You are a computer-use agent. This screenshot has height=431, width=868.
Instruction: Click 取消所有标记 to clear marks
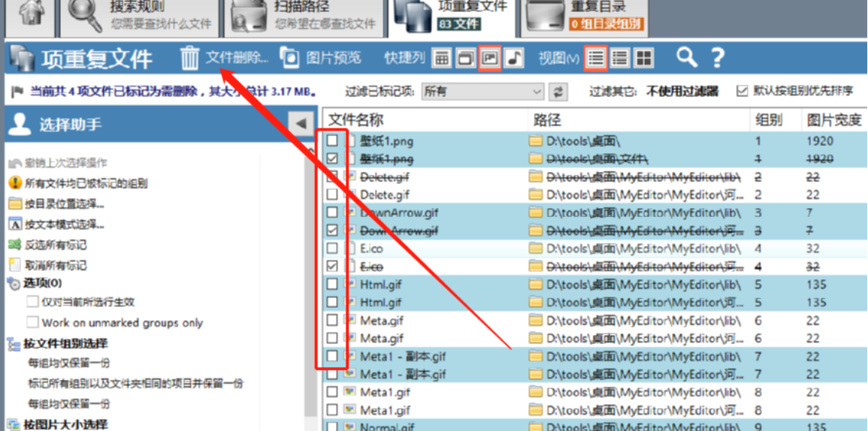point(47,266)
